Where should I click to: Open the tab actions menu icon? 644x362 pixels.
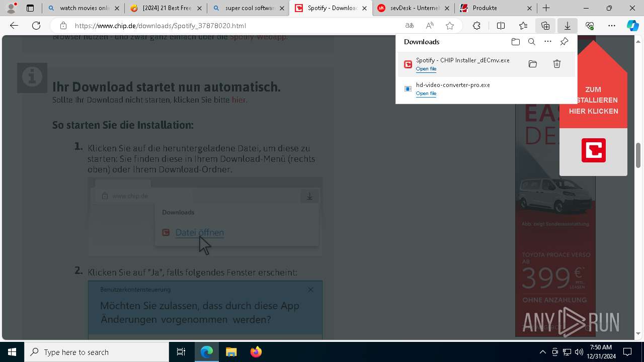pos(30,8)
